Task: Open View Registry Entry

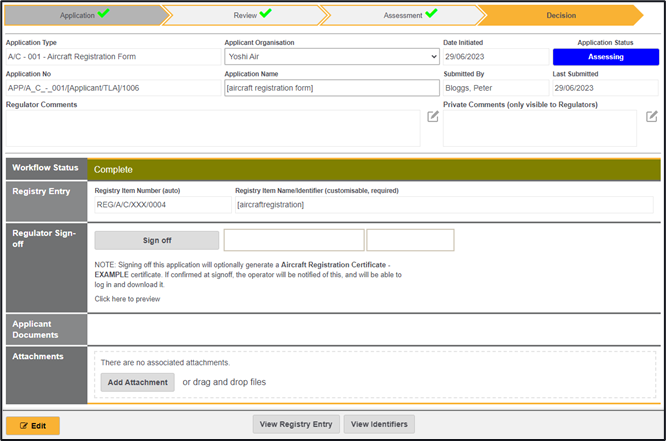Action: click(x=296, y=424)
